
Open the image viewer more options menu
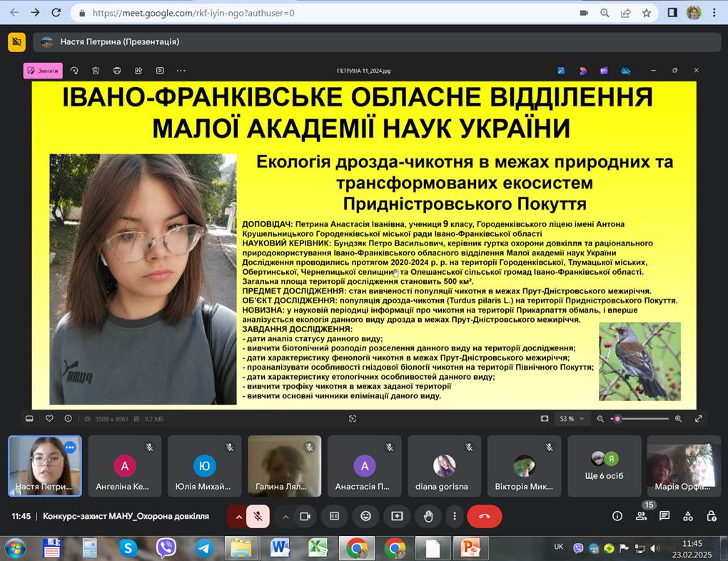pos(181,70)
